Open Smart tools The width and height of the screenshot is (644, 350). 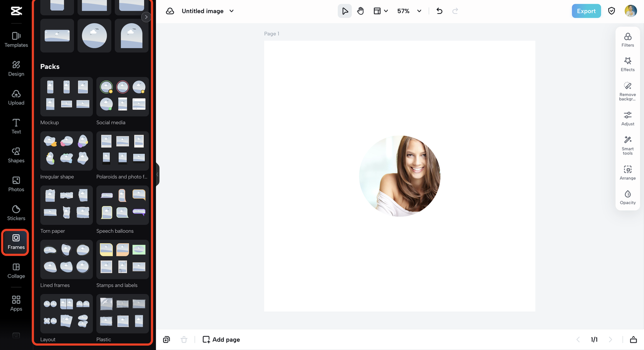628,145
